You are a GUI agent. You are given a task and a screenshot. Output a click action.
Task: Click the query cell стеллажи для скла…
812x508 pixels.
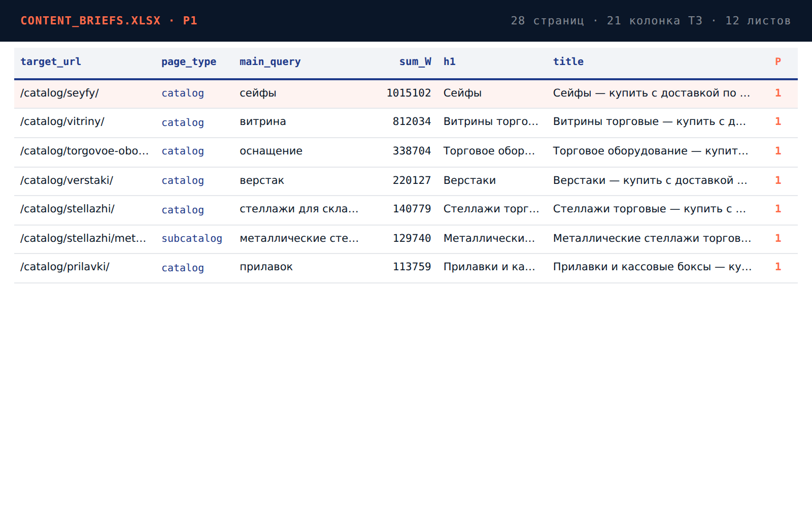point(299,209)
